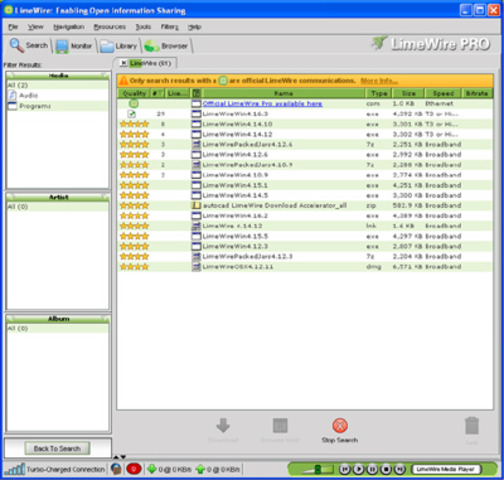The width and height of the screenshot is (504, 480).
Task: Select the autocad LimeWire Download Accelerator_all result
Action: click(305, 206)
